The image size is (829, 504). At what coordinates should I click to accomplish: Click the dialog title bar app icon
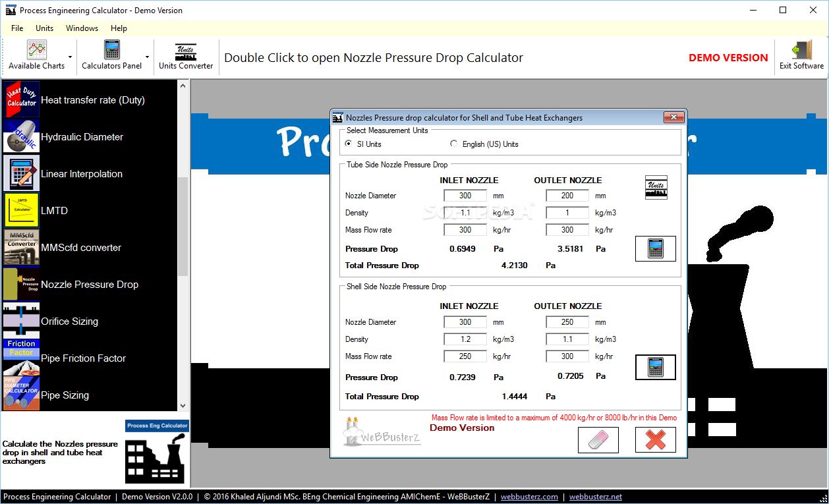pos(338,118)
